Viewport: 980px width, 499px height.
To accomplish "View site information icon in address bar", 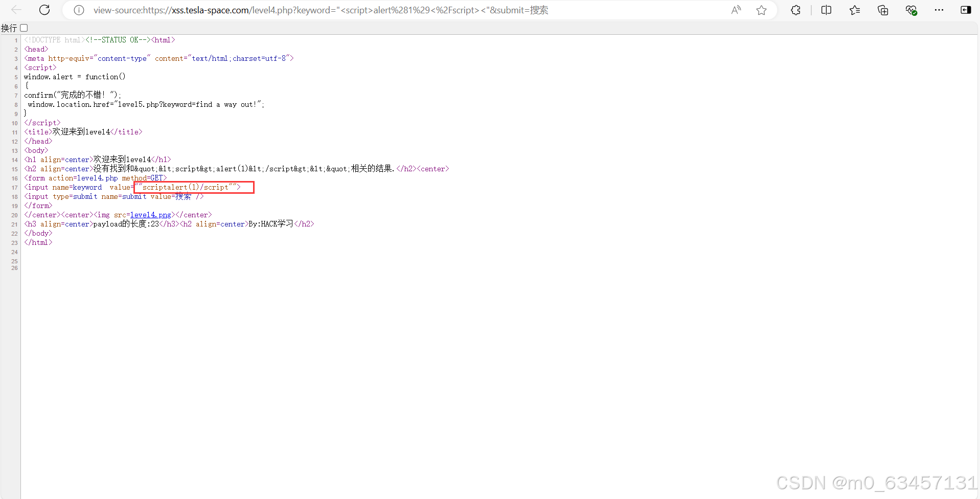I will pyautogui.click(x=79, y=10).
